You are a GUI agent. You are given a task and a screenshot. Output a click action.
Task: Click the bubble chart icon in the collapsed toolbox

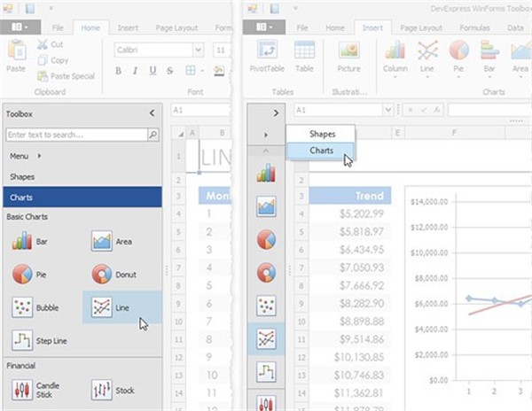pyautogui.click(x=266, y=306)
